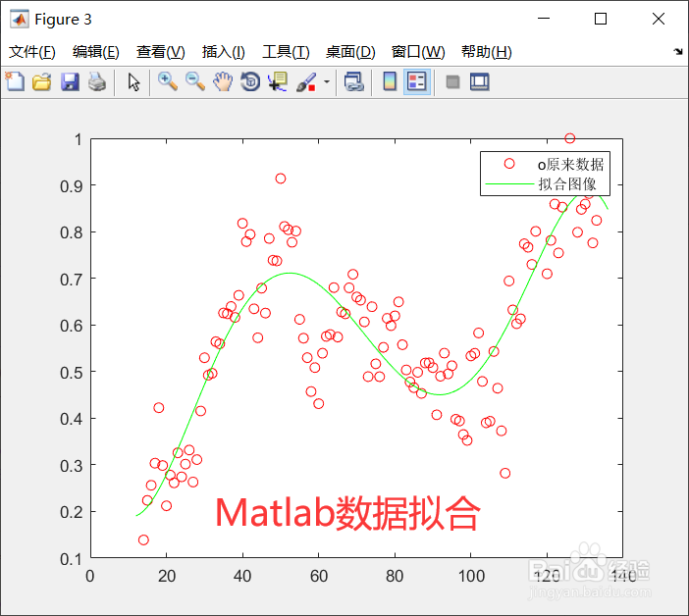Hide plot tools using the gray icon
This screenshot has height=616, width=689.
point(452,81)
